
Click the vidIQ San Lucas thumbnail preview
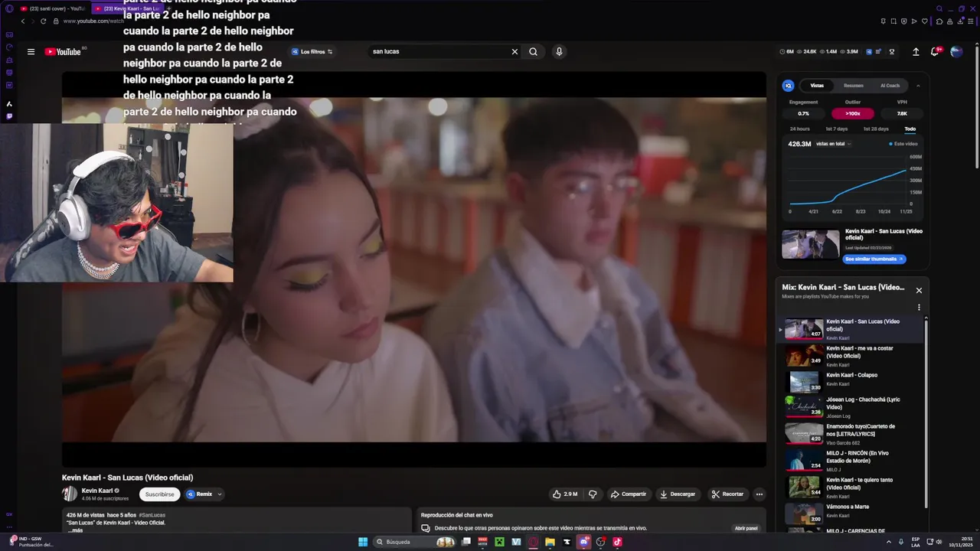pyautogui.click(x=810, y=245)
